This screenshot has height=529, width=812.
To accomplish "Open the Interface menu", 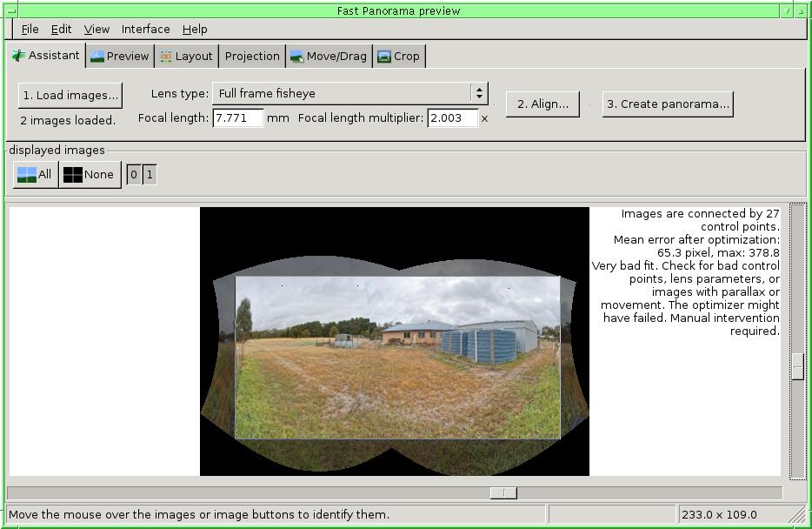I will click(145, 29).
